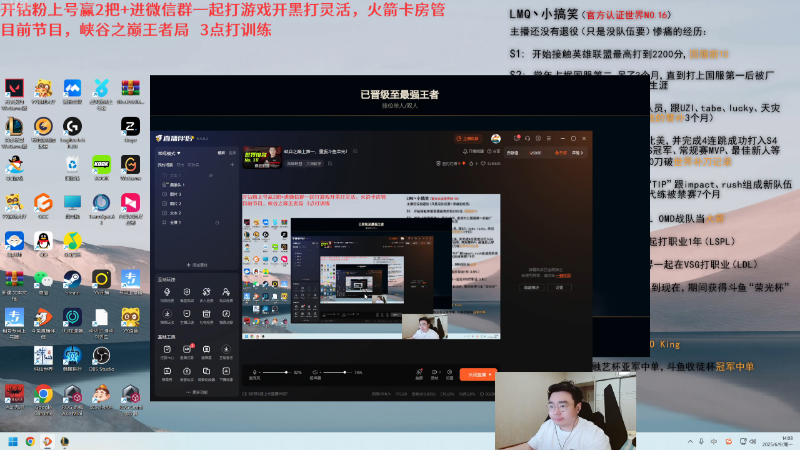Click orange button left of avatar in title bar

pos(467,138)
